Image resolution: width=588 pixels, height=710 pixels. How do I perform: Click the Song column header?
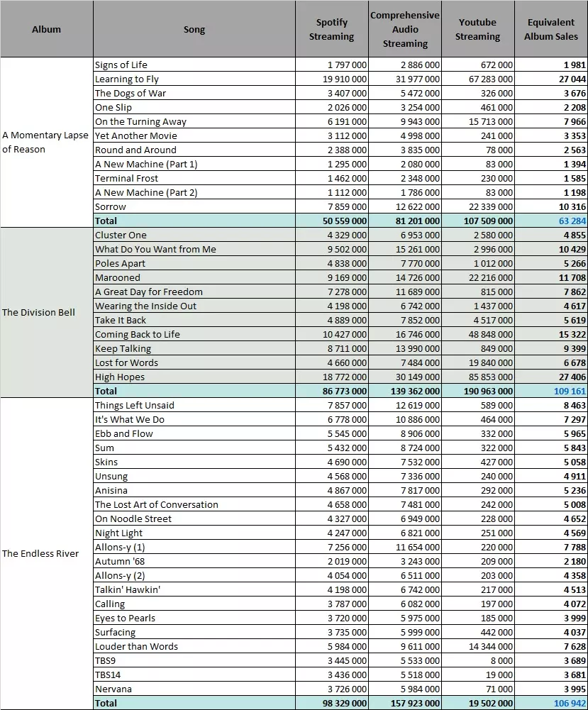point(194,29)
